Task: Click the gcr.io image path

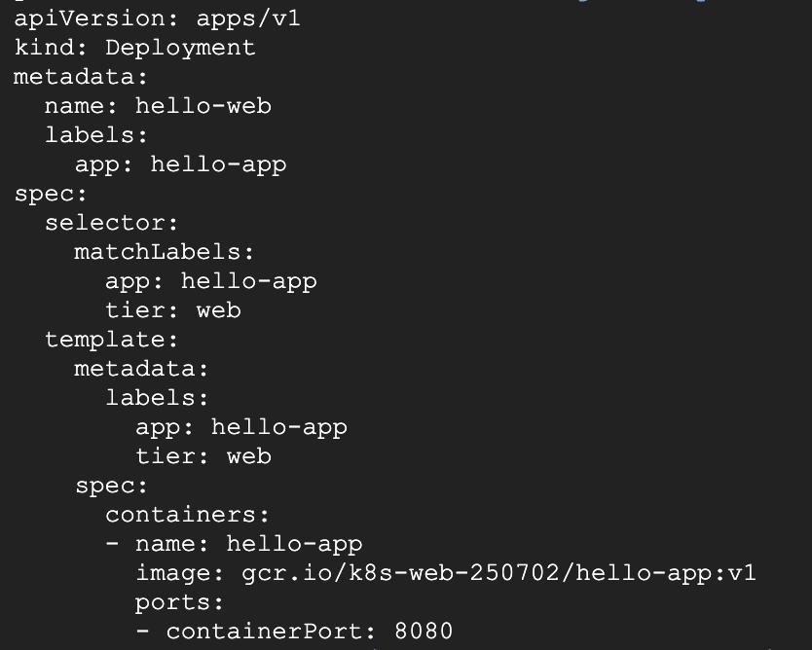Action: pos(497,573)
